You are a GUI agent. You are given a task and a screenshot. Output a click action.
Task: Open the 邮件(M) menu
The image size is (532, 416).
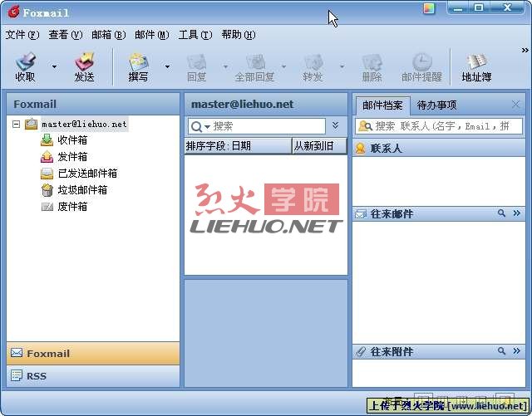(x=152, y=35)
